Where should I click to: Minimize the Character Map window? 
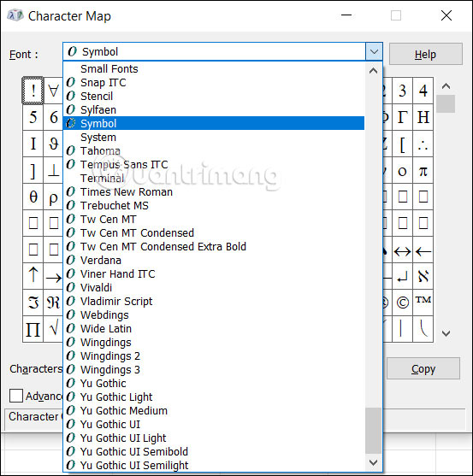tap(346, 15)
